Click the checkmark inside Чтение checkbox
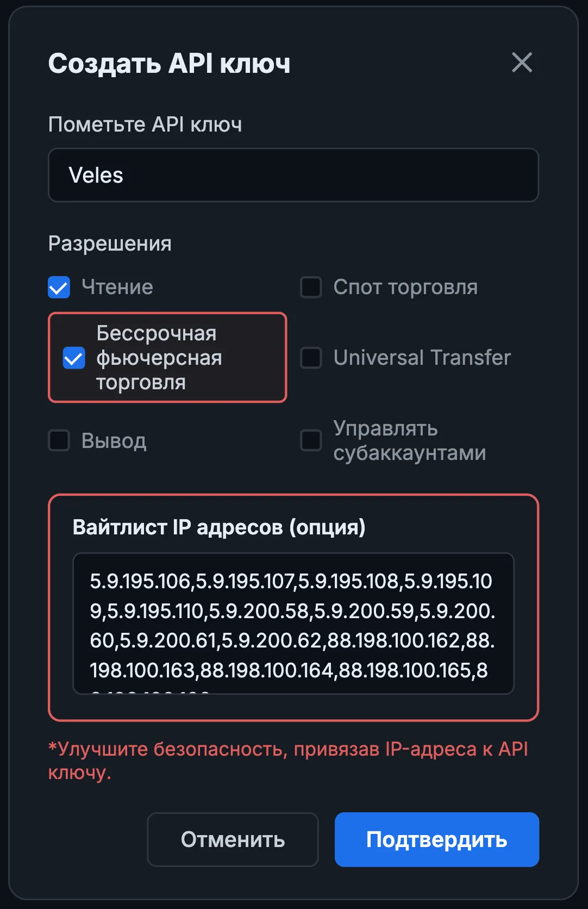The height and width of the screenshot is (909, 588). coord(59,287)
